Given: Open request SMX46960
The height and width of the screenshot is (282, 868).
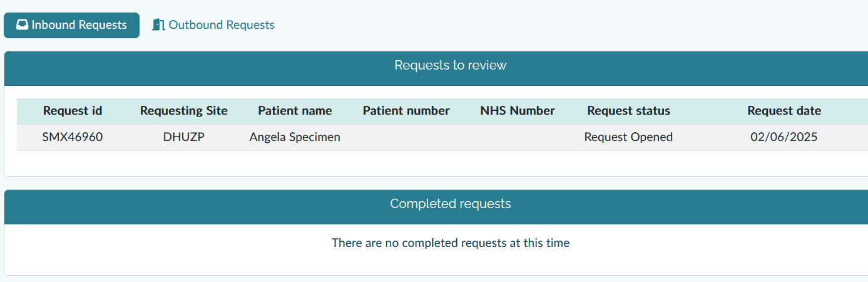Looking at the screenshot, I should pyautogui.click(x=73, y=137).
